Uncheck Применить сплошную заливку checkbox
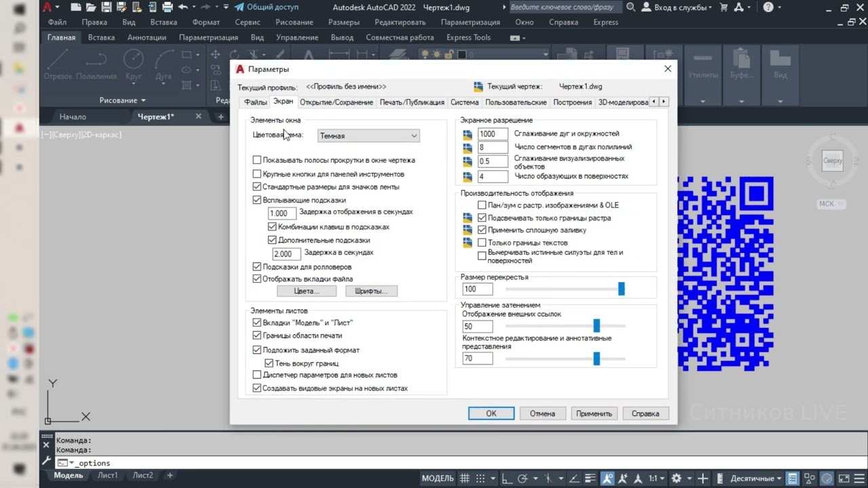Image resolution: width=868 pixels, height=488 pixels. pyautogui.click(x=482, y=230)
